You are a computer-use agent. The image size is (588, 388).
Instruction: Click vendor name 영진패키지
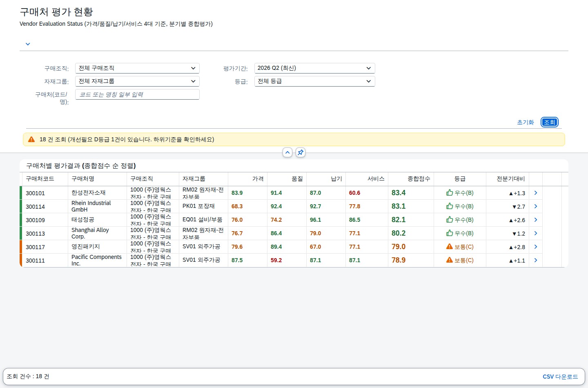tap(86, 247)
